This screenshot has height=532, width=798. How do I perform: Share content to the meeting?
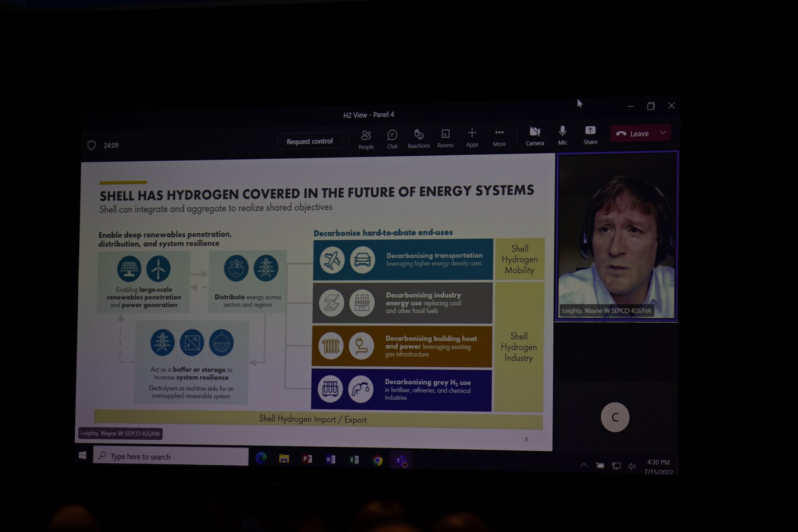point(590,135)
